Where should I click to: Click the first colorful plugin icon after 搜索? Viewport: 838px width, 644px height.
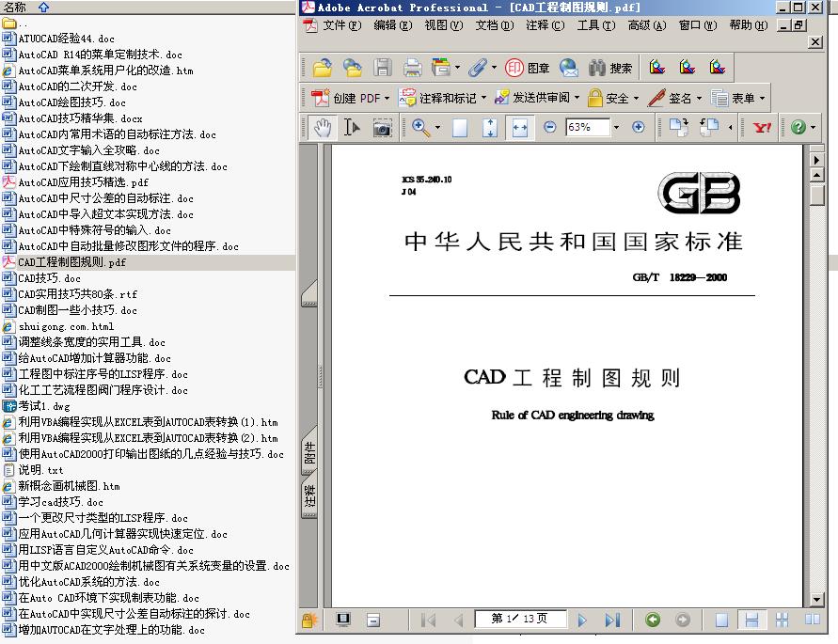click(656, 68)
